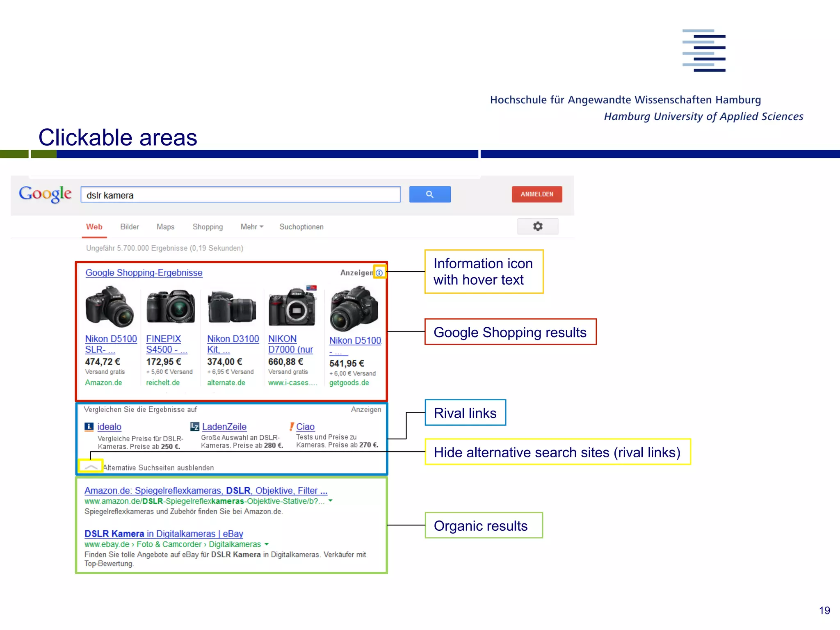Open Suchoptionen search options

pyautogui.click(x=301, y=227)
